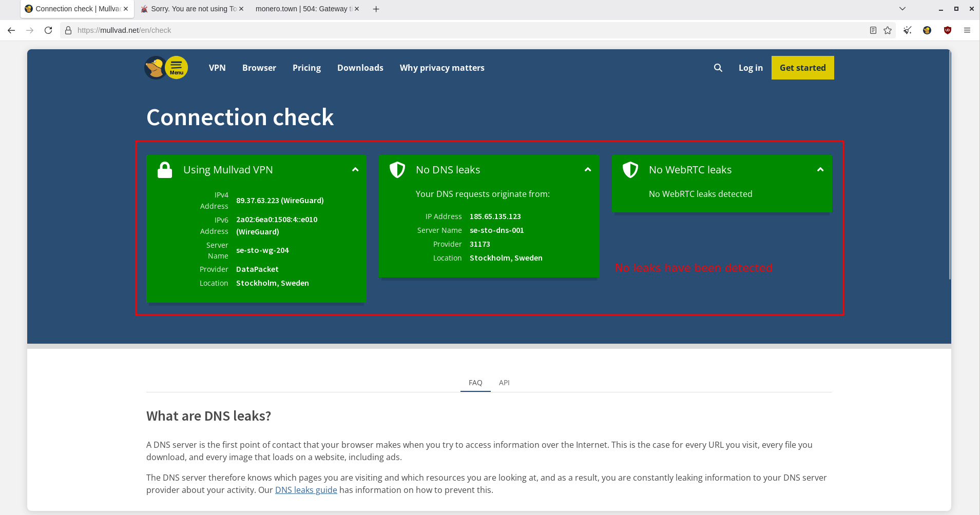Follow the DNS leaks guide link
This screenshot has height=515, width=980.
pyautogui.click(x=306, y=490)
